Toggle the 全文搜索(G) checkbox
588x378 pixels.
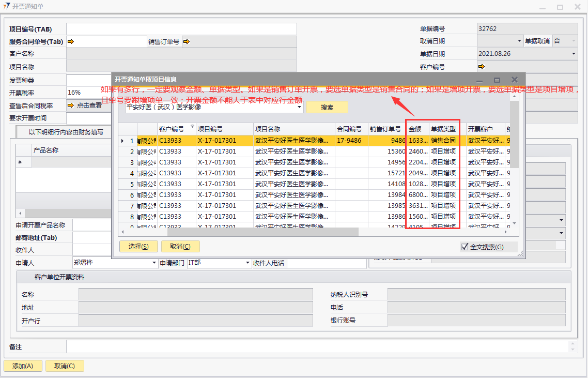coord(465,247)
